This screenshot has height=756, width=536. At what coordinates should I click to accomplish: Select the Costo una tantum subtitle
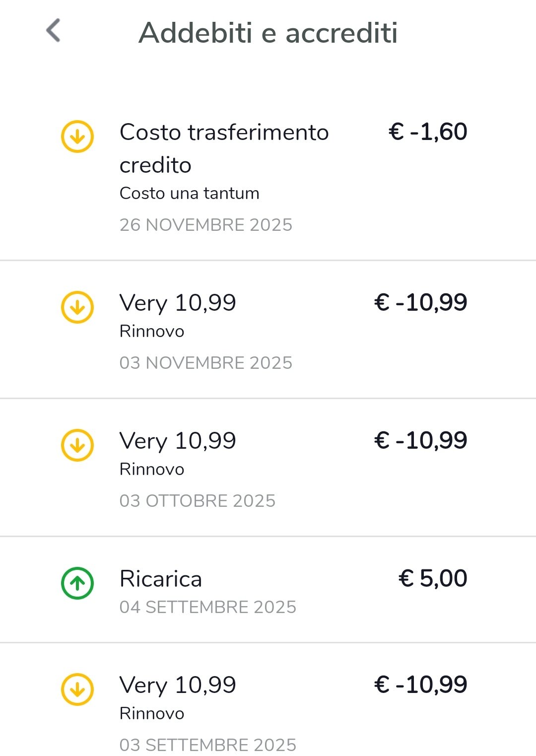189,193
